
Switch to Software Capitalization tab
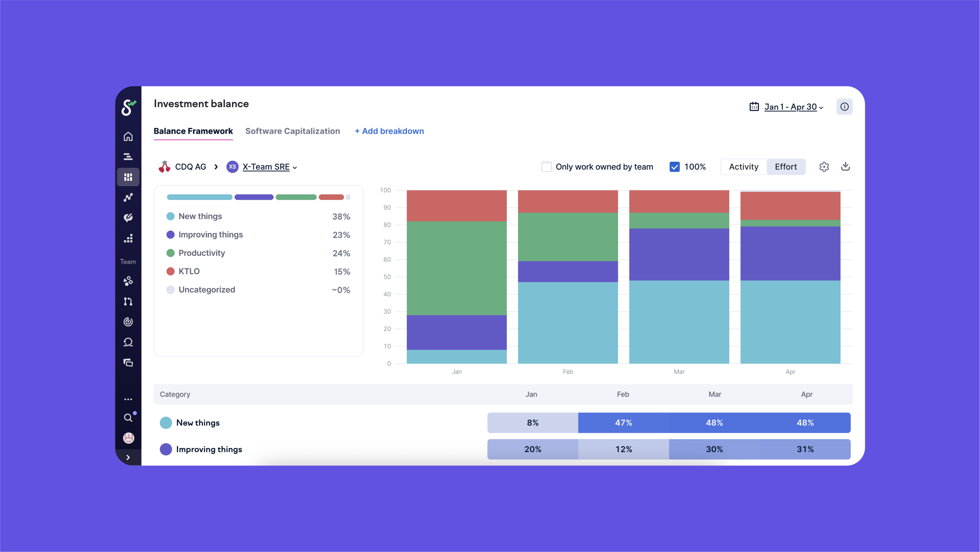pyautogui.click(x=292, y=131)
